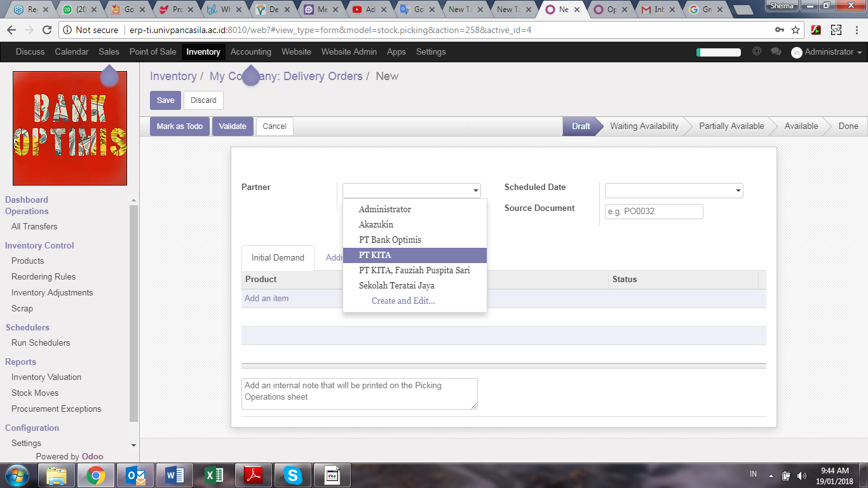Open the @ mentions icon in navbar
This screenshot has width=868, height=488.
click(756, 51)
